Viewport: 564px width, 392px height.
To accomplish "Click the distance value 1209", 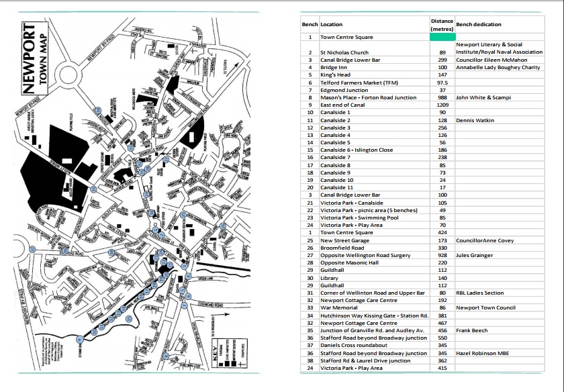I will (442, 105).
